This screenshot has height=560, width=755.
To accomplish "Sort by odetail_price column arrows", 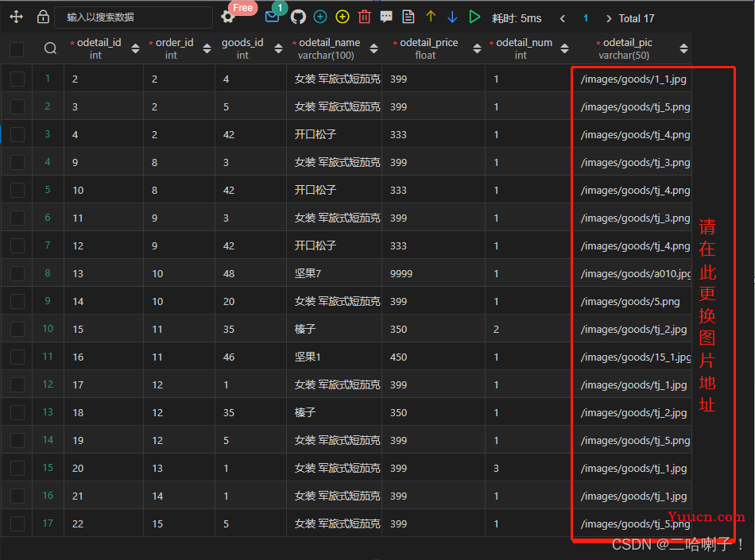I will [x=477, y=48].
